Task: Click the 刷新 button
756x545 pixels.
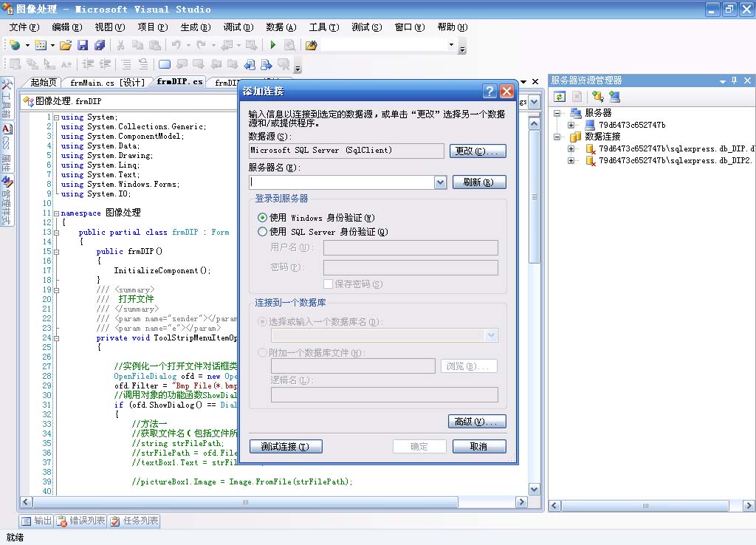Action: (x=478, y=182)
